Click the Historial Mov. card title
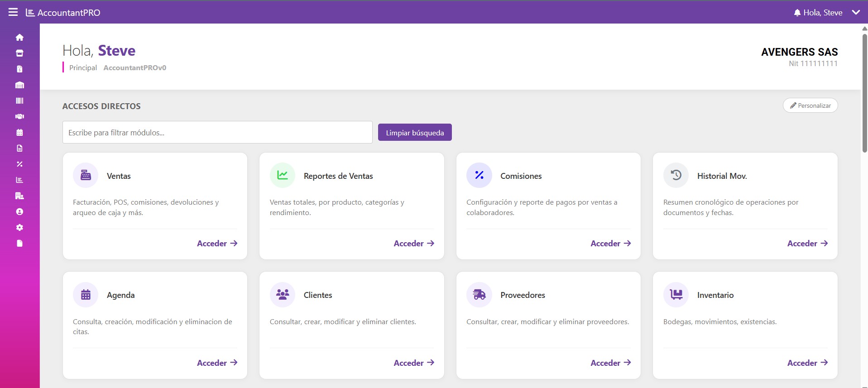This screenshot has width=868, height=388. 722,176
